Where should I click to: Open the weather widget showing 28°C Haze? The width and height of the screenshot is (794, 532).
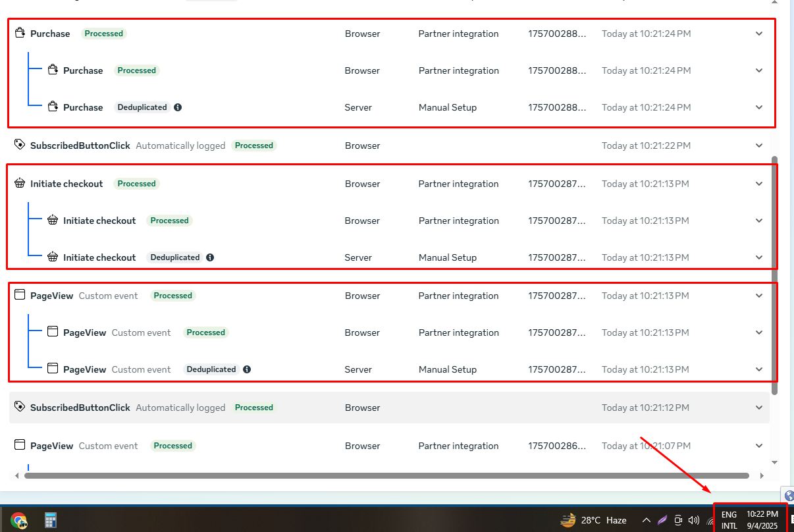click(593, 520)
